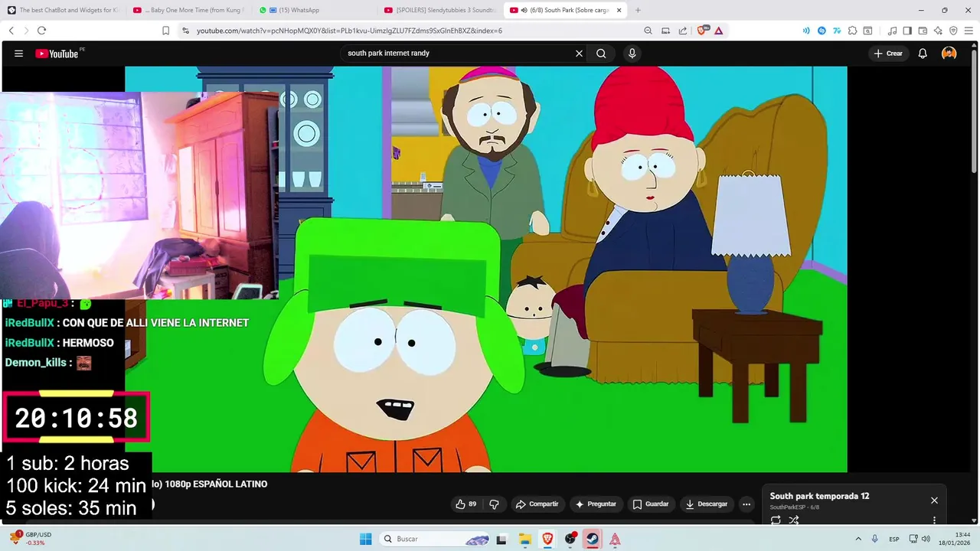The image size is (980, 551).
Task: Go to YouTube home via logo
Action: (57, 54)
